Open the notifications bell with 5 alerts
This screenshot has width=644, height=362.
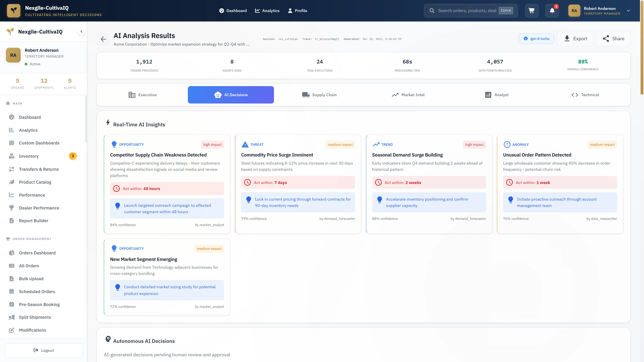click(552, 11)
